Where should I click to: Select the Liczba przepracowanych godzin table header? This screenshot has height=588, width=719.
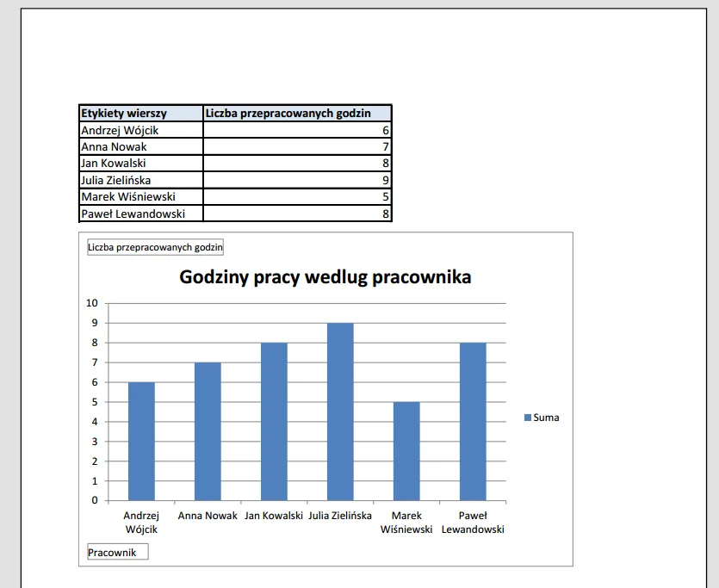click(x=297, y=113)
